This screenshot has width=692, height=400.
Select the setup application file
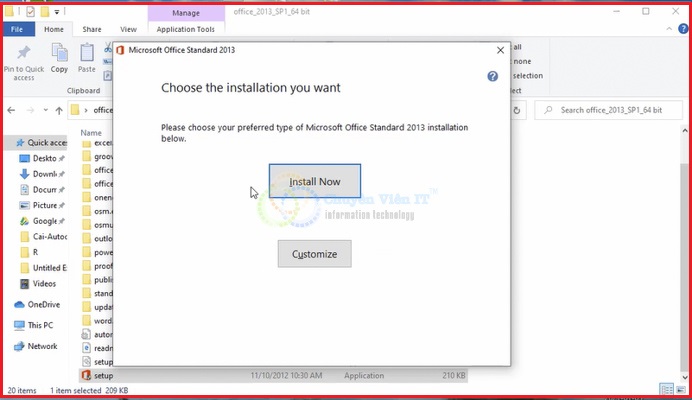(x=103, y=375)
